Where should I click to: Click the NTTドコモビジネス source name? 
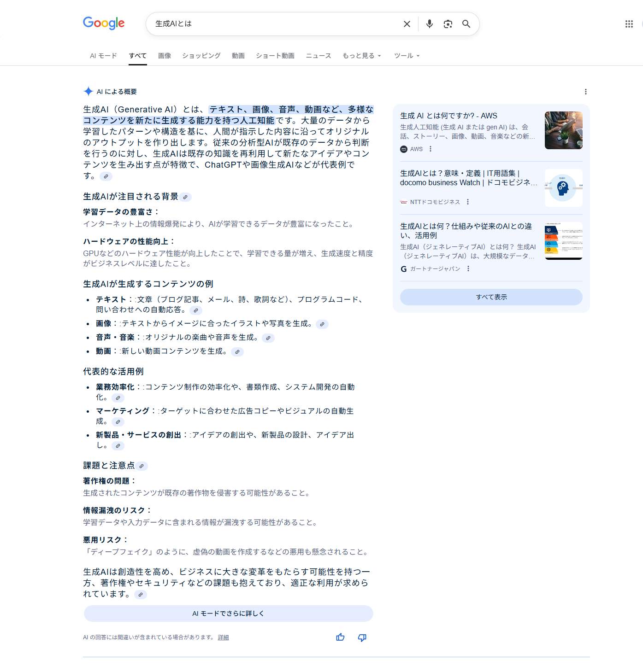pos(435,202)
